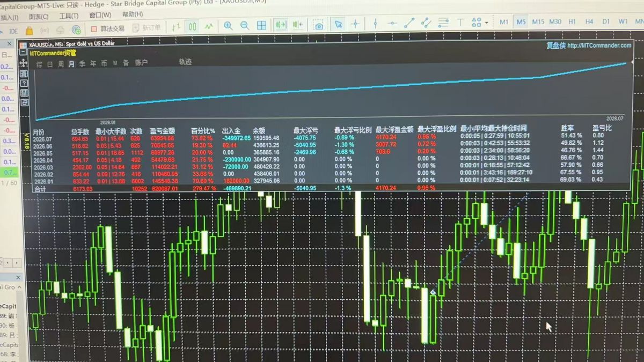Open the 窗口(W) menu
The image size is (644, 362).
point(100,16)
